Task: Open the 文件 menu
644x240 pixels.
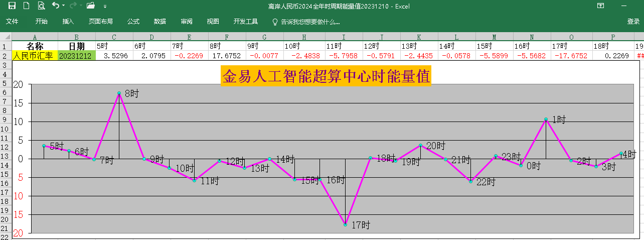Action: tap(12, 22)
